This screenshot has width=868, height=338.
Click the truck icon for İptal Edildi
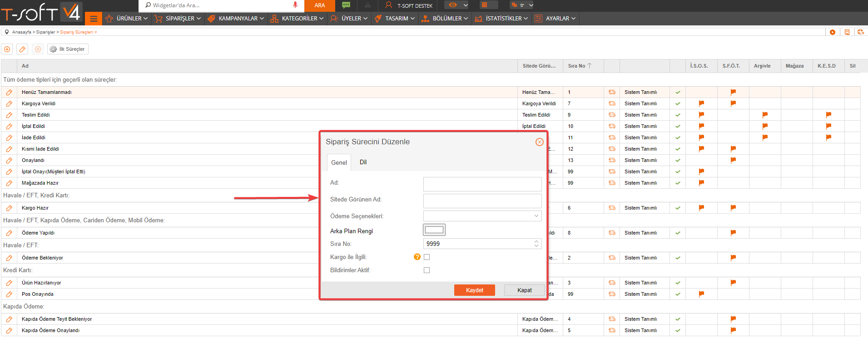point(612,126)
